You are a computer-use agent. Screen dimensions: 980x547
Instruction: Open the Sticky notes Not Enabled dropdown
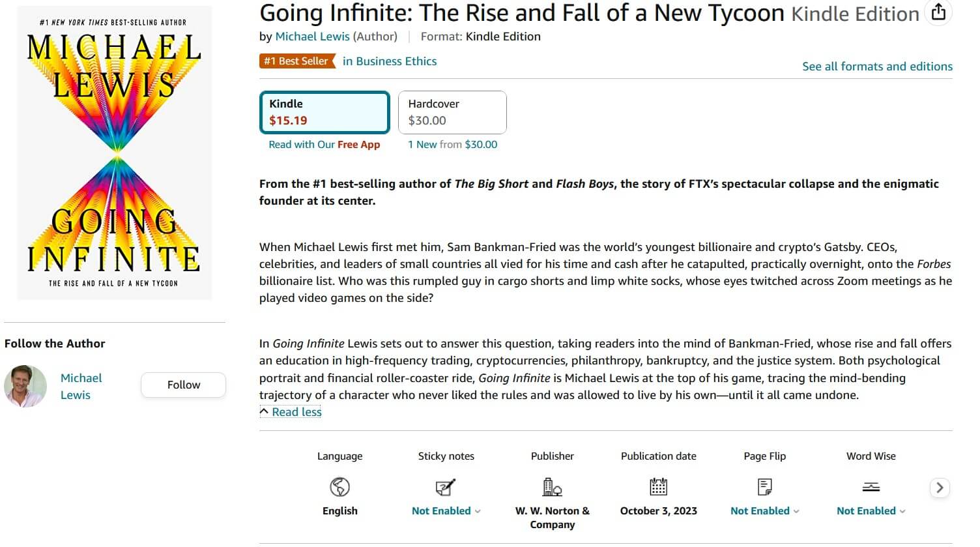(x=446, y=510)
